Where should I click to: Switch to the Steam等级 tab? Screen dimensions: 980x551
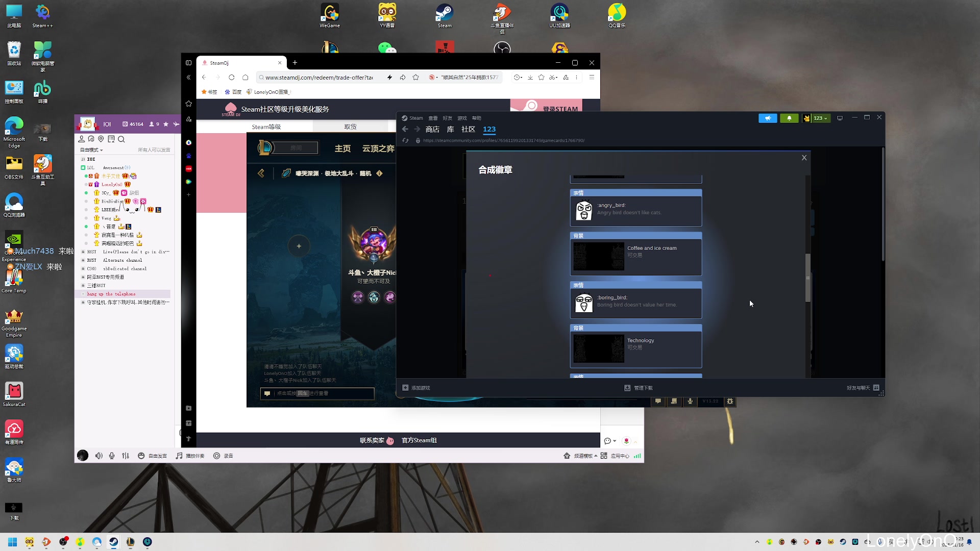266,127
